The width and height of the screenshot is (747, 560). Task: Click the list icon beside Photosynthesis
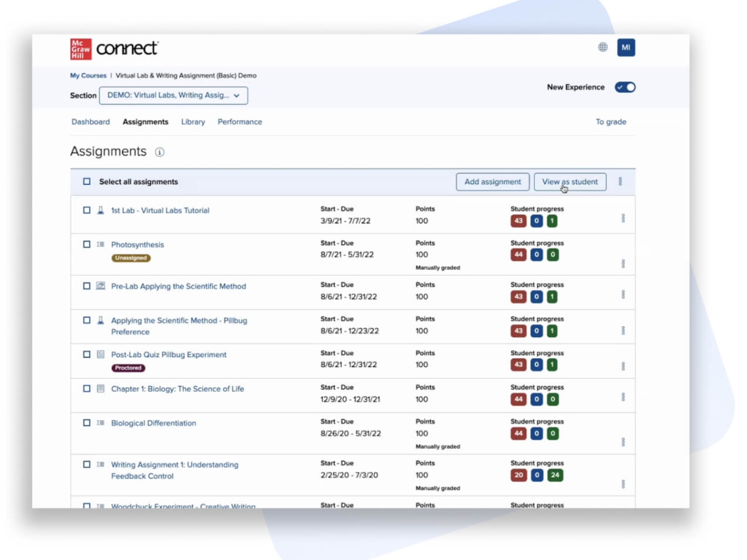tap(101, 245)
